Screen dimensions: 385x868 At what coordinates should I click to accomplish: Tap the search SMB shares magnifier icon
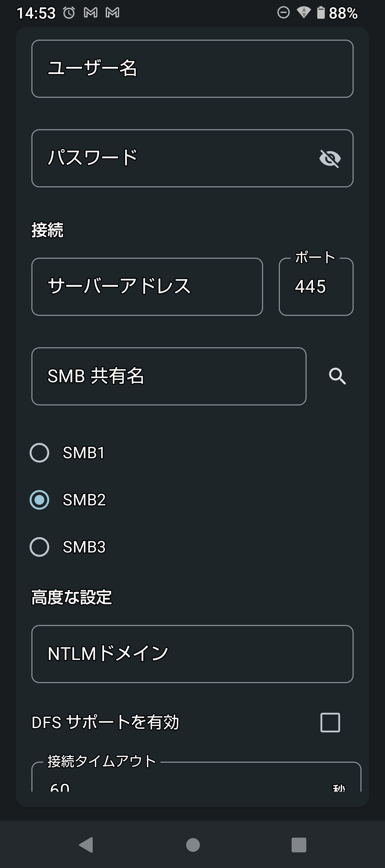(x=337, y=376)
